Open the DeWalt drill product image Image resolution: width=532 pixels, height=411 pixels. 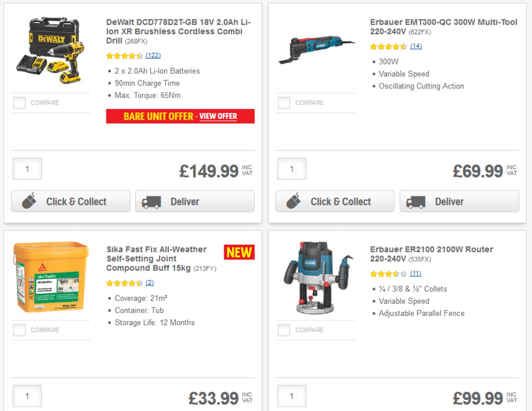[x=51, y=50]
